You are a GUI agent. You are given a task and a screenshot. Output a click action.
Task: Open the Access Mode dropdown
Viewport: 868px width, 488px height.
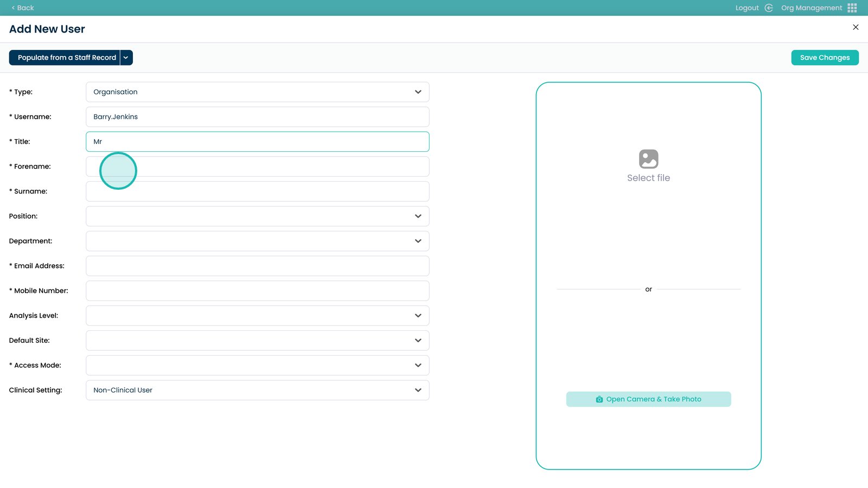pyautogui.click(x=257, y=365)
